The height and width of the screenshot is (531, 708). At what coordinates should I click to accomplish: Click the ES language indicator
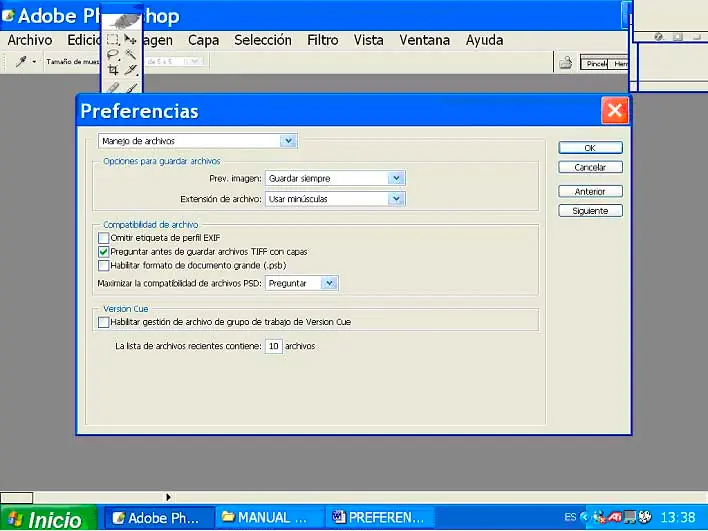(570, 517)
